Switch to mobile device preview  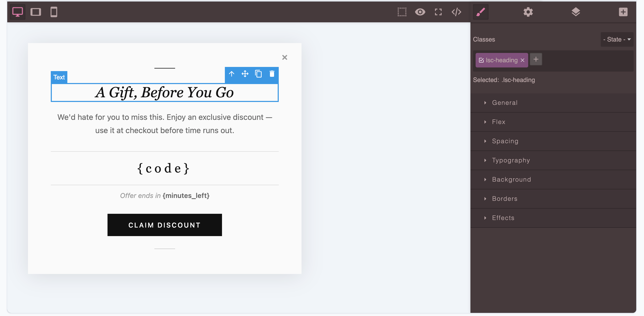(x=54, y=12)
